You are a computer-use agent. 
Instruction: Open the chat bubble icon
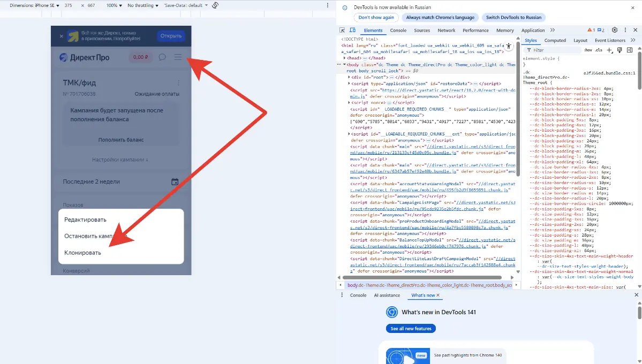[x=162, y=57]
